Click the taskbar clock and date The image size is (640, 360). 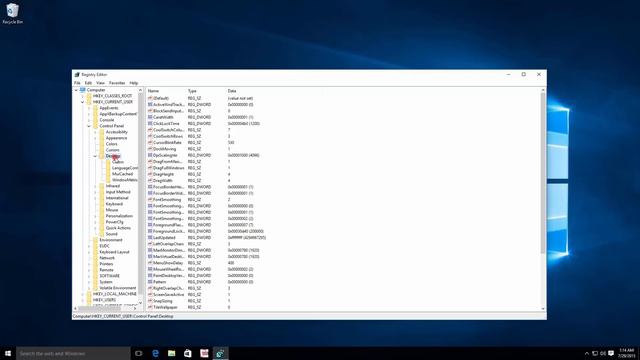click(626, 353)
